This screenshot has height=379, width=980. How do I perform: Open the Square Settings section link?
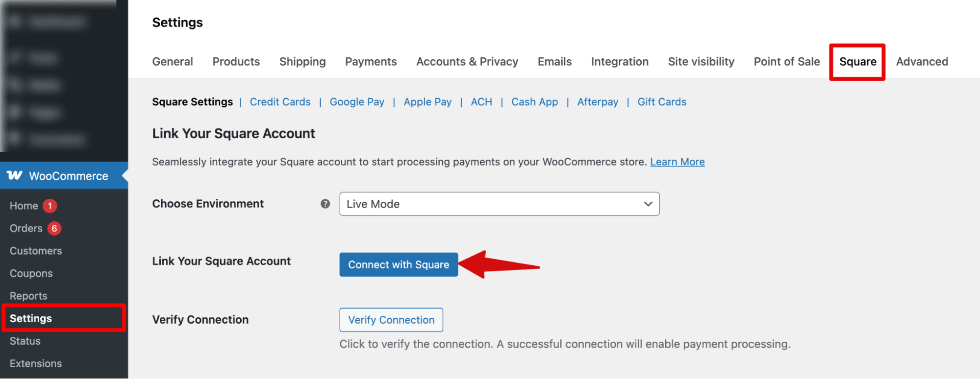pyautogui.click(x=192, y=102)
